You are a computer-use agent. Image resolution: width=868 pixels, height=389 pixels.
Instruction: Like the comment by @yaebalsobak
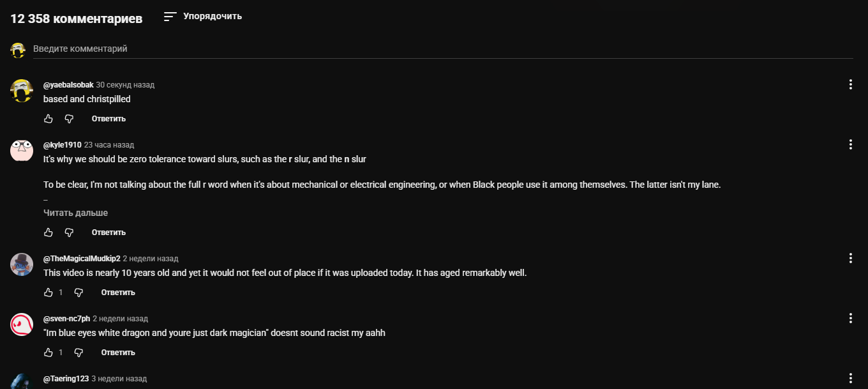(x=49, y=119)
